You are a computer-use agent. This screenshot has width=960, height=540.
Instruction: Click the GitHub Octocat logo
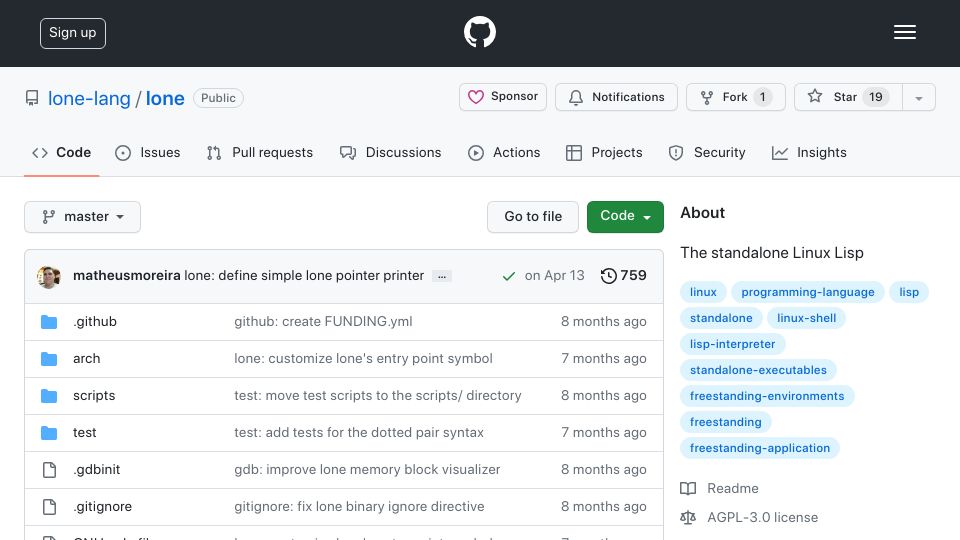coord(479,32)
